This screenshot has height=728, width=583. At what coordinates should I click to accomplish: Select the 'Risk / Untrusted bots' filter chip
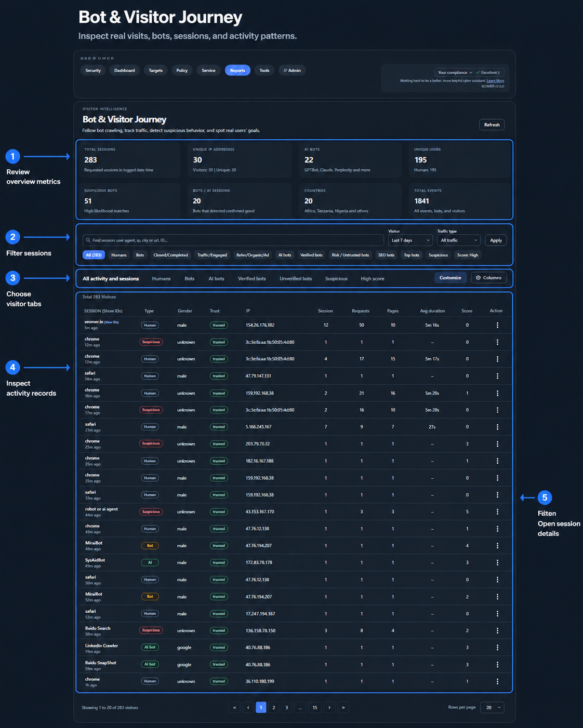pyautogui.click(x=350, y=255)
